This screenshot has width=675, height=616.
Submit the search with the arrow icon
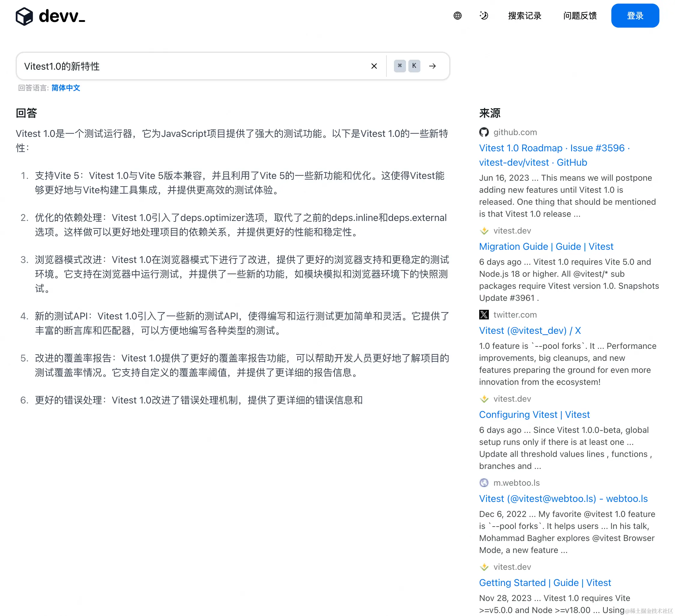click(x=432, y=66)
